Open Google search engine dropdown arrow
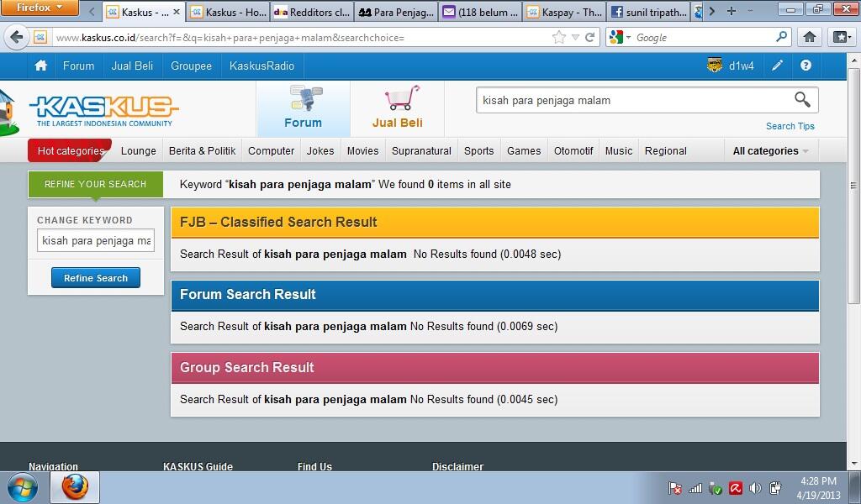The height and width of the screenshot is (504, 861). pos(629,37)
